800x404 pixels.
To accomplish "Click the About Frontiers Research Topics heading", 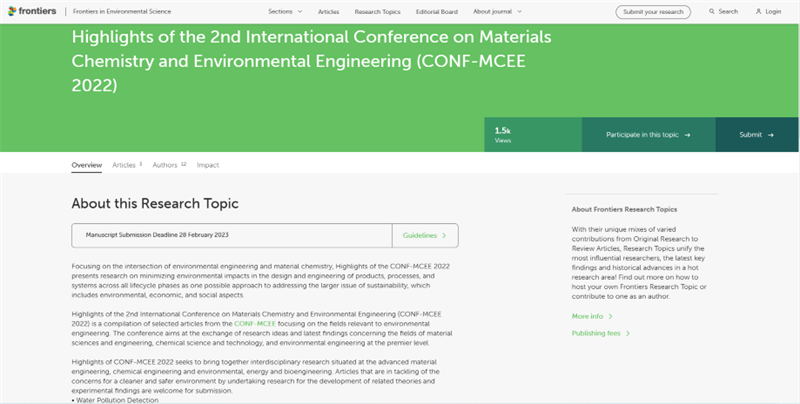I will 624,209.
